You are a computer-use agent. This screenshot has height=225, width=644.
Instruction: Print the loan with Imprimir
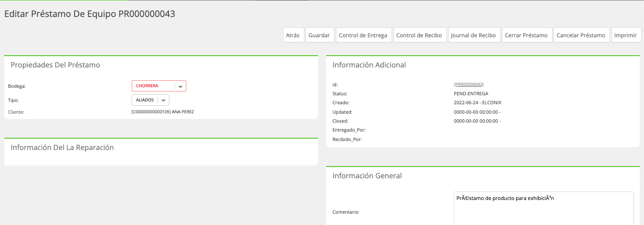(626, 35)
